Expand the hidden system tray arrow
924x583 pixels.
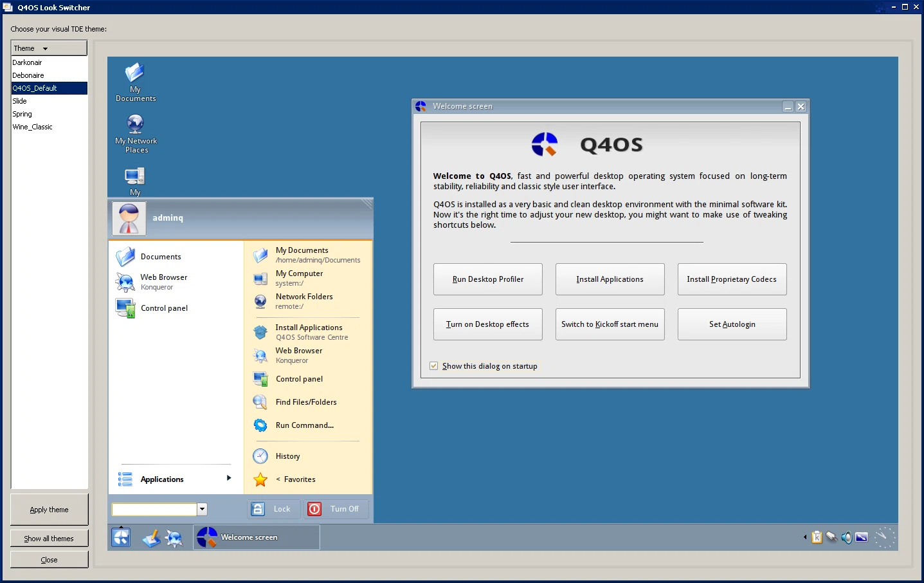click(x=805, y=537)
